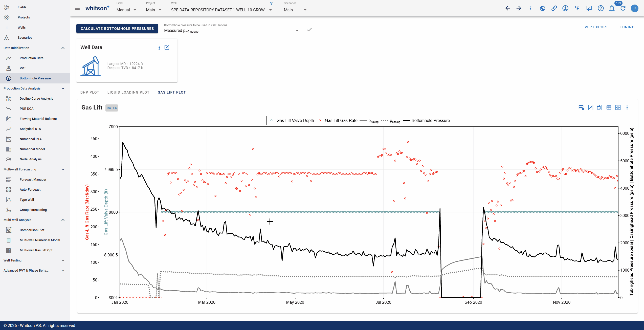
Task: Click the Gas Lift calendar sort icon
Action: coord(599,107)
